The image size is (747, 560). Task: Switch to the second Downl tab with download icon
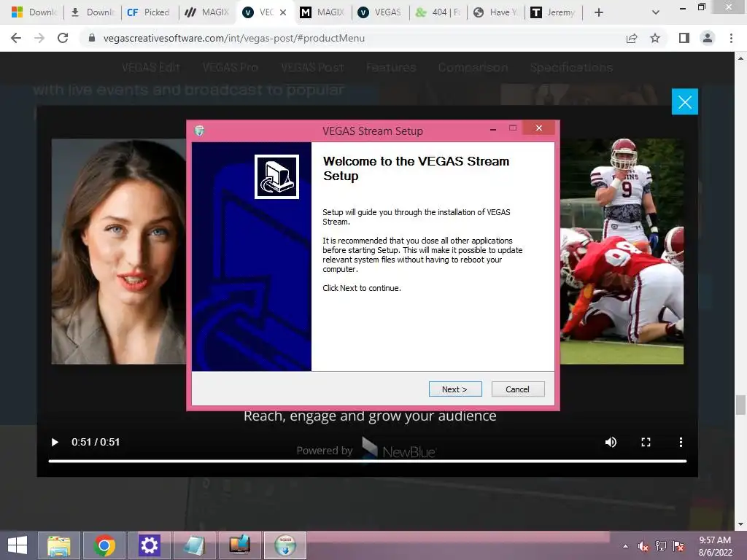point(93,12)
